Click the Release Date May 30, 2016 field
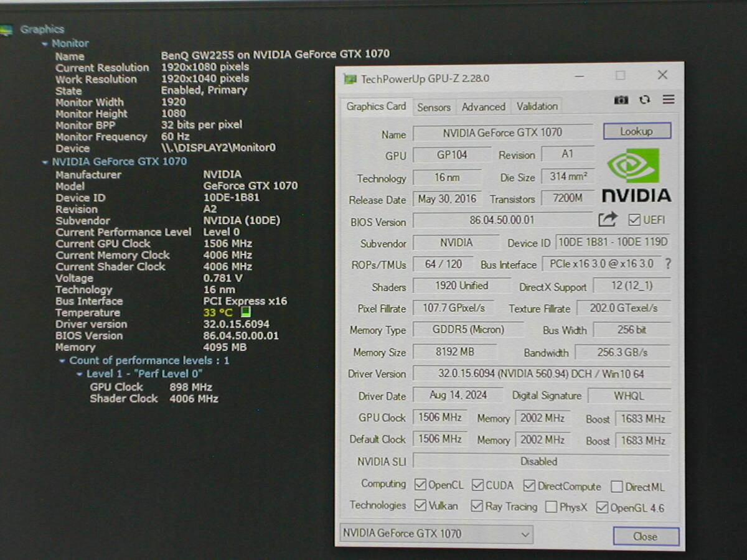Viewport: 747px width, 560px height. click(x=447, y=199)
